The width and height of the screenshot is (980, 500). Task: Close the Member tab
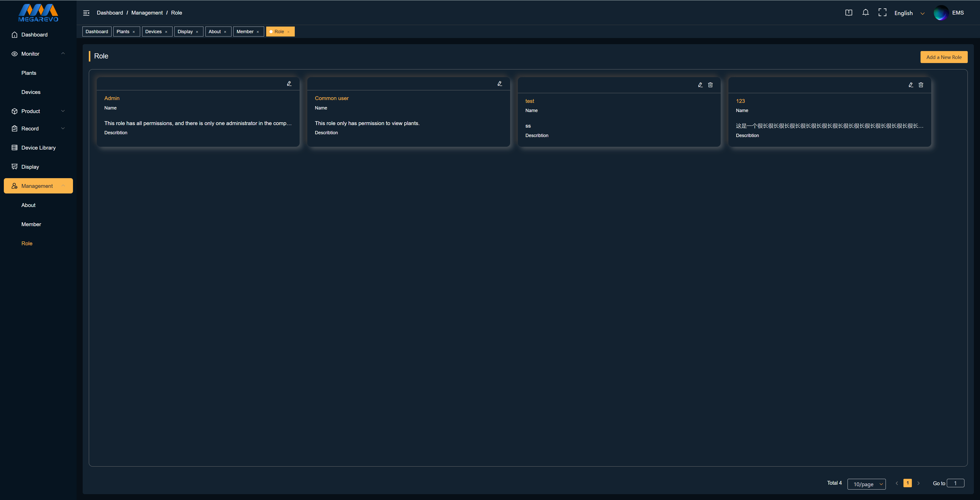258,32
